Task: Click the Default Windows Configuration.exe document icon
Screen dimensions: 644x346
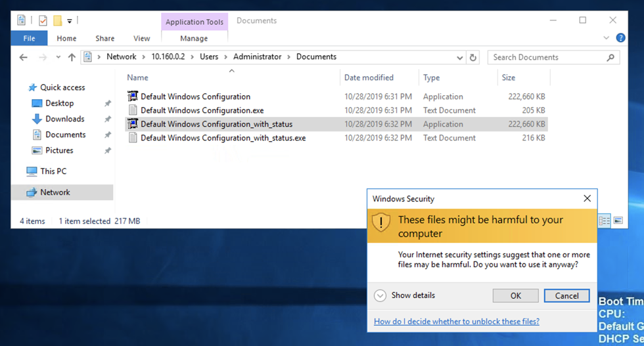Action: [x=132, y=110]
